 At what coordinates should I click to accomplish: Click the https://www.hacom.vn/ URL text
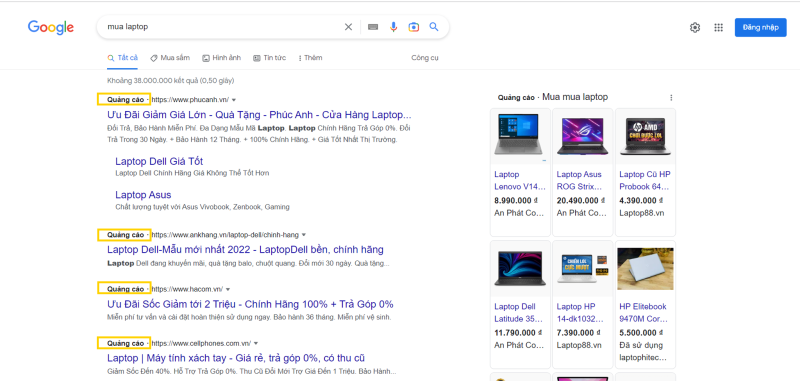(187, 289)
